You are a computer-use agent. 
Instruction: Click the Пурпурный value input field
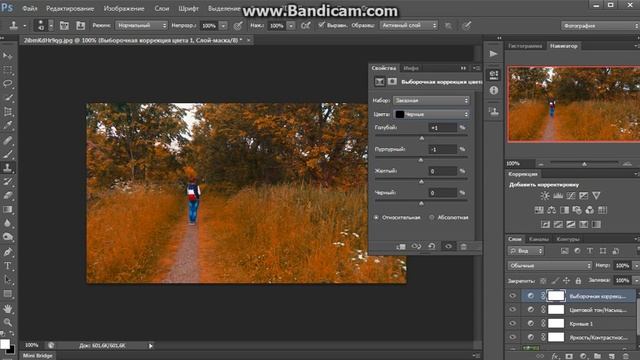point(442,149)
